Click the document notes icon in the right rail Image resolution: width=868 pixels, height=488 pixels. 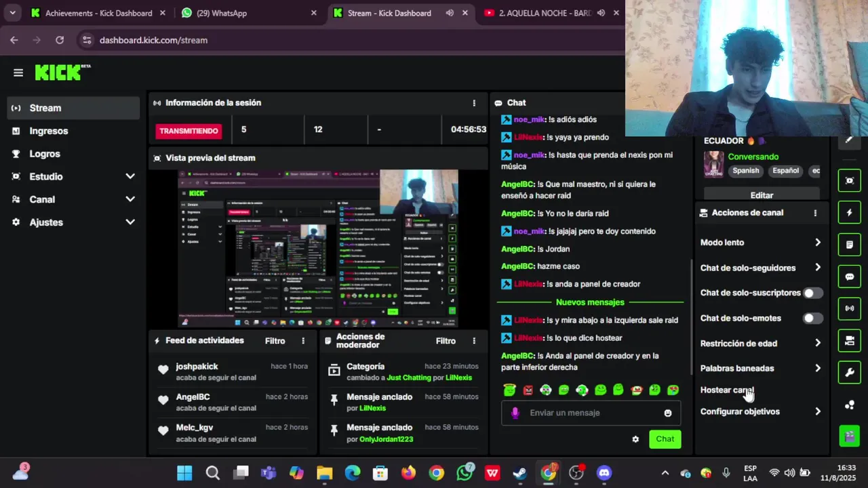point(849,245)
